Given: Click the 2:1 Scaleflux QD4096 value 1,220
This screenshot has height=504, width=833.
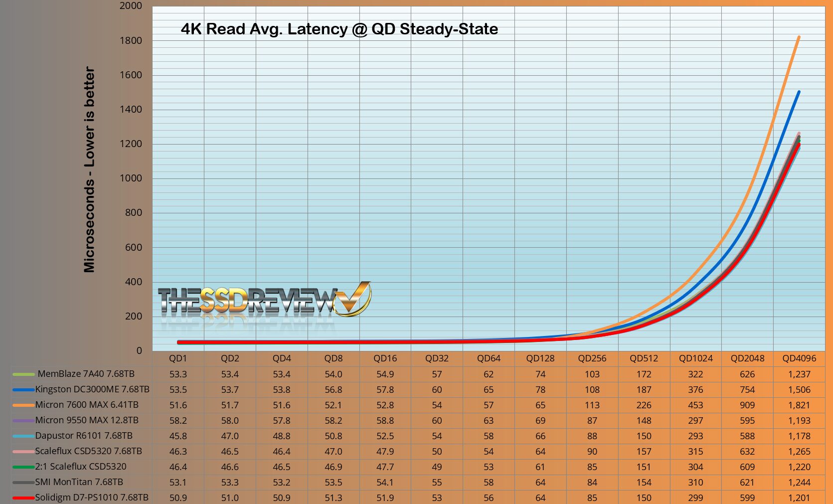Looking at the screenshot, I should [x=800, y=467].
